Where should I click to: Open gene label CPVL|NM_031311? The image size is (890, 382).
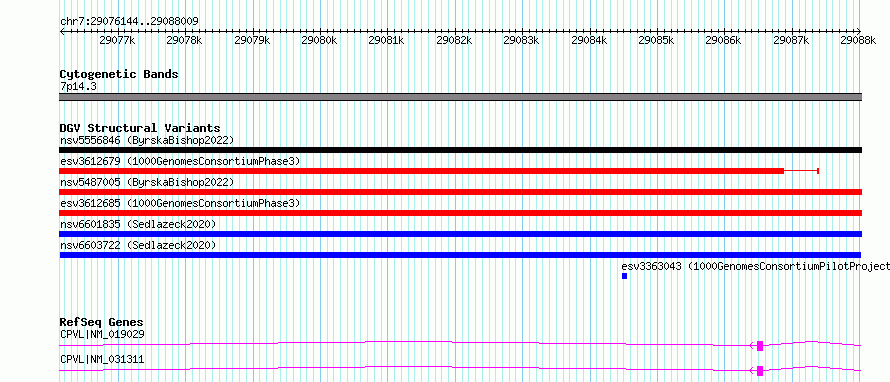(102, 359)
